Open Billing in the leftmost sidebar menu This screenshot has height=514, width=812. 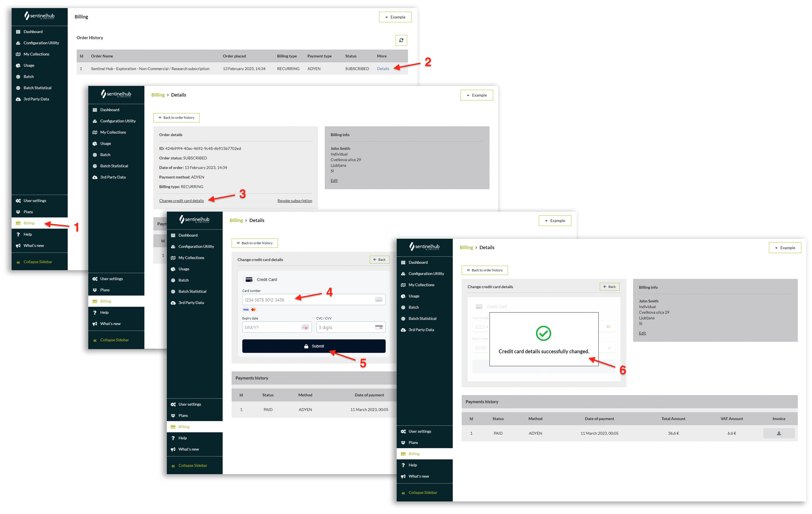coord(29,223)
